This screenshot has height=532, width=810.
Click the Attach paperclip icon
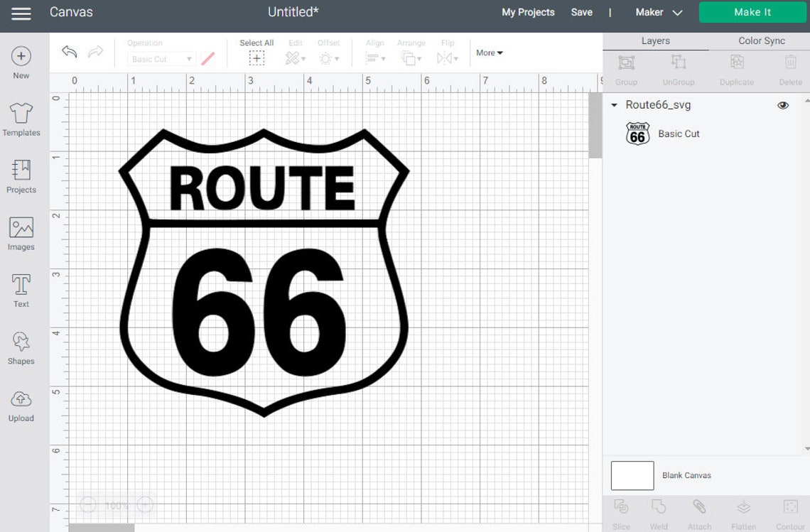pos(699,507)
